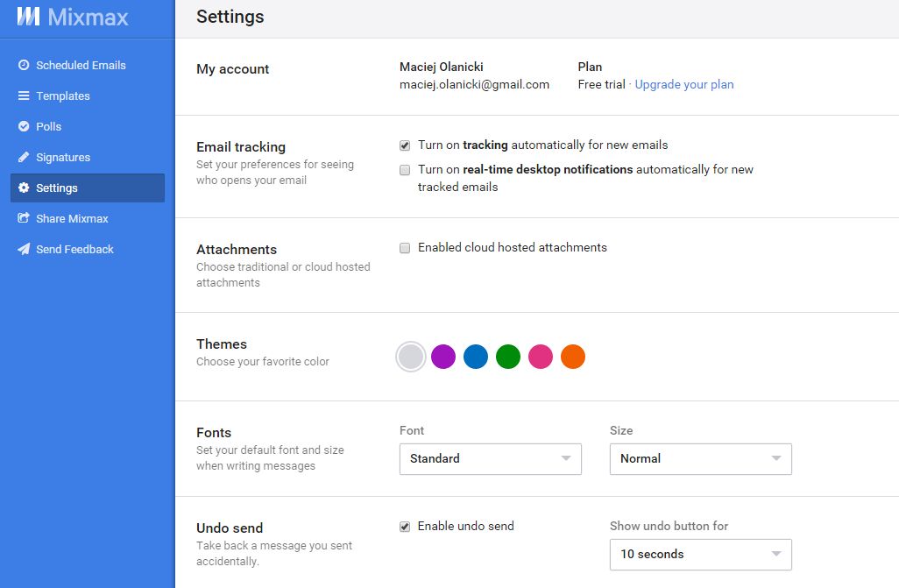Pick the orange theme color
899x588 pixels.
pyautogui.click(x=573, y=357)
